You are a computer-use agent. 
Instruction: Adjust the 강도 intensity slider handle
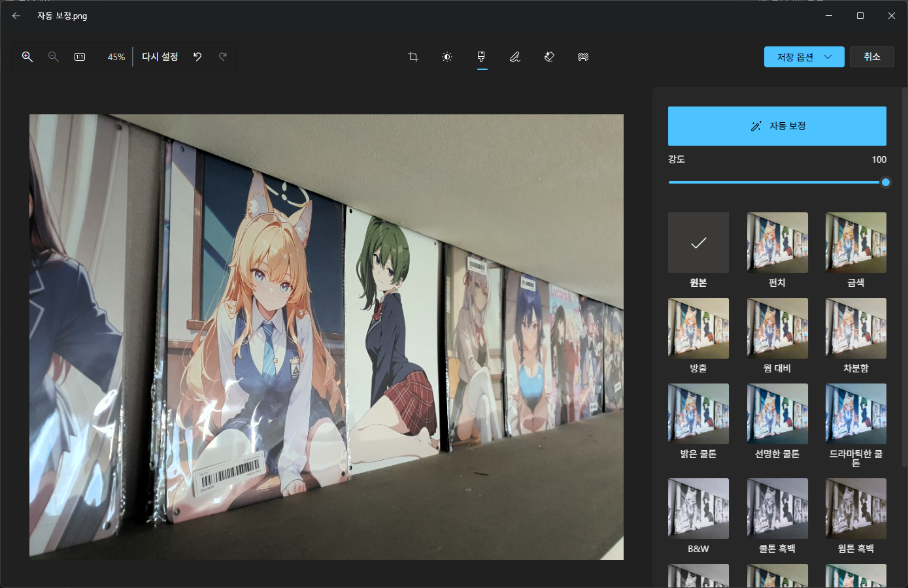point(886,182)
